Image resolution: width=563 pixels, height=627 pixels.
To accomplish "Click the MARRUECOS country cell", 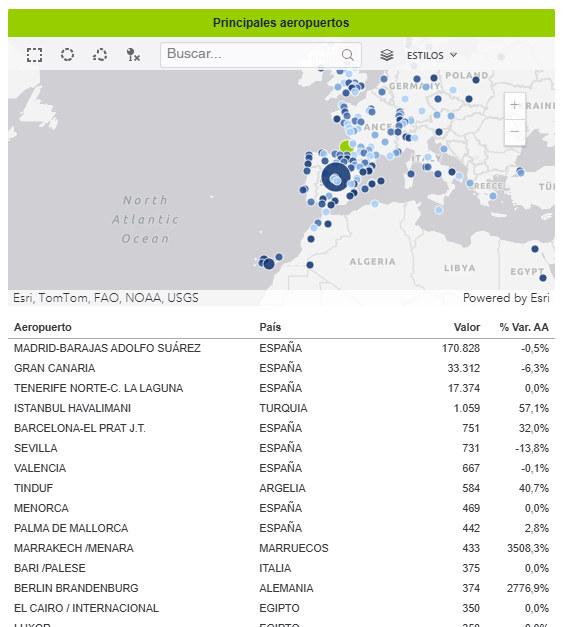I will click(x=293, y=548).
